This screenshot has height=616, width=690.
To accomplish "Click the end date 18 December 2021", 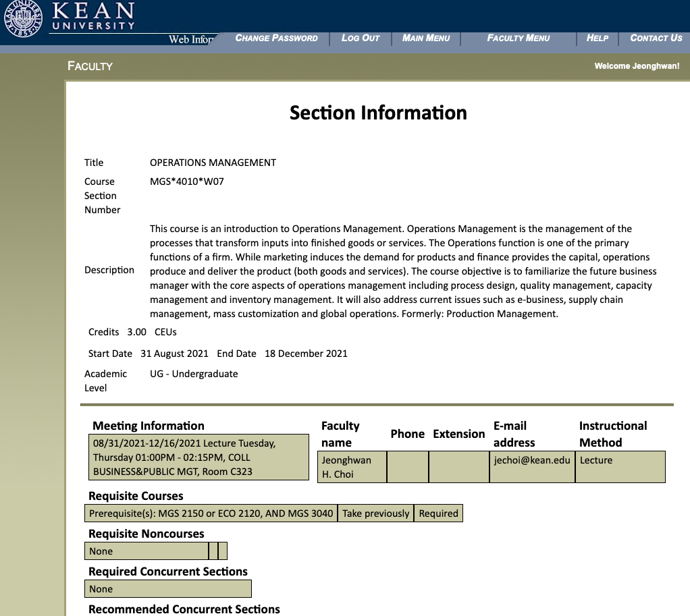I will click(306, 354).
